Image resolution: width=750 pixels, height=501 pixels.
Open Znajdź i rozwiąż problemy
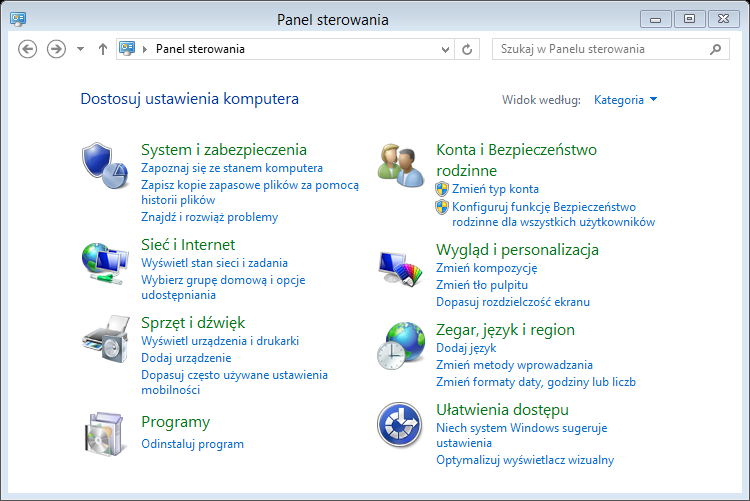coord(210,217)
